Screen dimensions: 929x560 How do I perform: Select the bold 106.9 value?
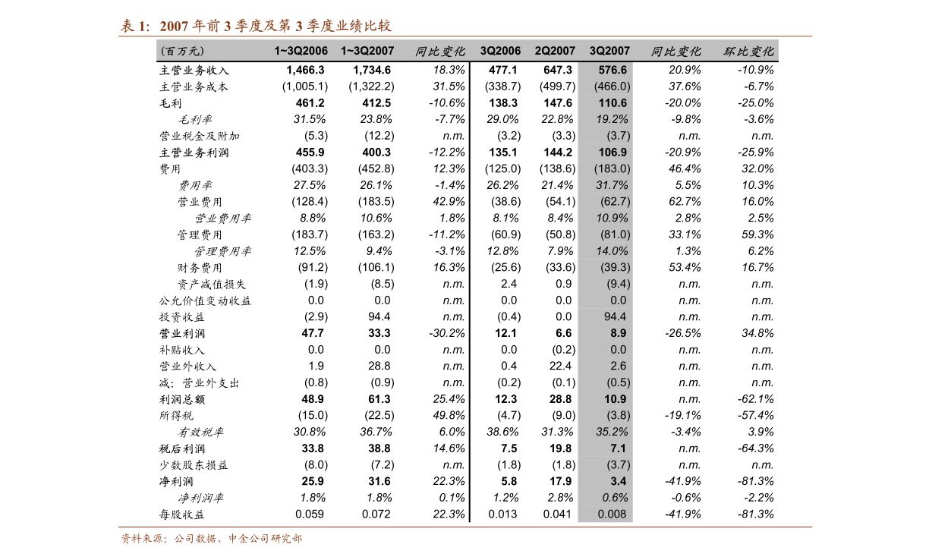[612, 153]
